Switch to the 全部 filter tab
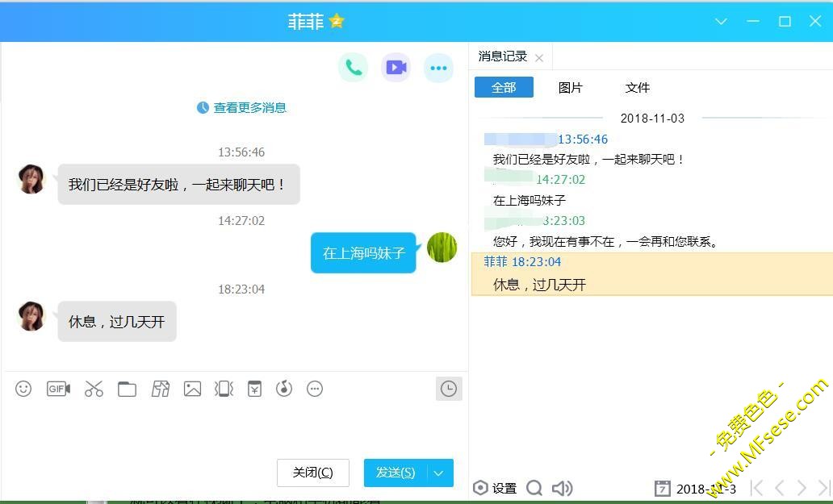833x504 pixels. (x=504, y=88)
